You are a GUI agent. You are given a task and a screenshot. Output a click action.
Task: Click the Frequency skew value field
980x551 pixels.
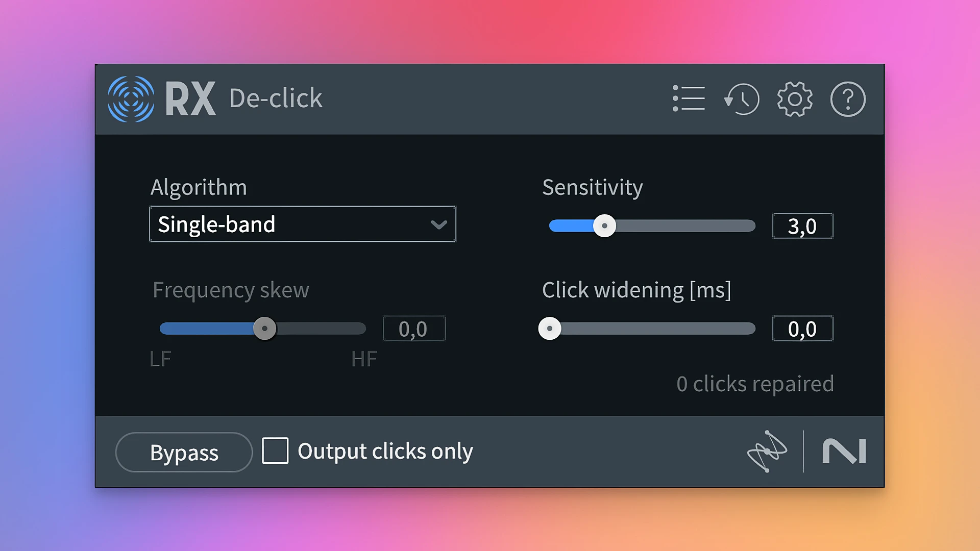[414, 329]
